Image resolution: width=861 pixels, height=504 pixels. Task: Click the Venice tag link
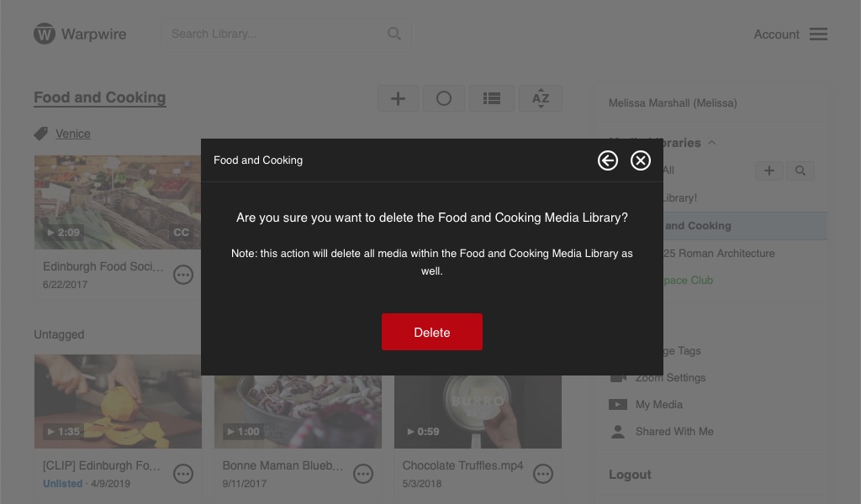72,134
